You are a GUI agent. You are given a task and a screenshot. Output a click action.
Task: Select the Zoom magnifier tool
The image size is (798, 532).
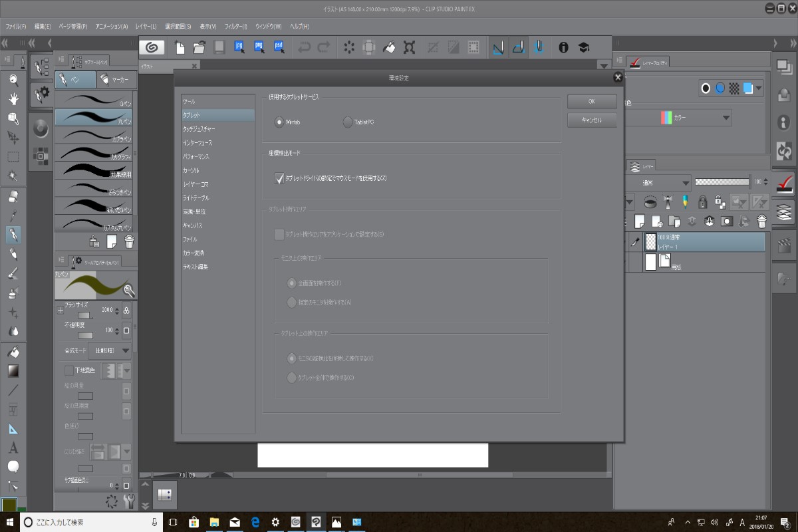click(x=13, y=80)
